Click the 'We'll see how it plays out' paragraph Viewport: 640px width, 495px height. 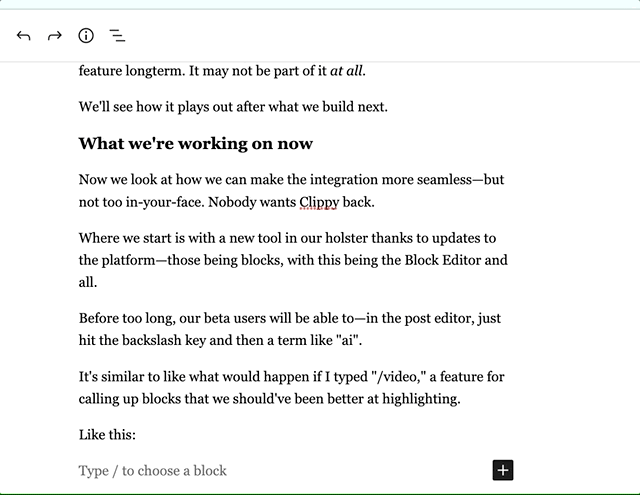click(x=233, y=107)
